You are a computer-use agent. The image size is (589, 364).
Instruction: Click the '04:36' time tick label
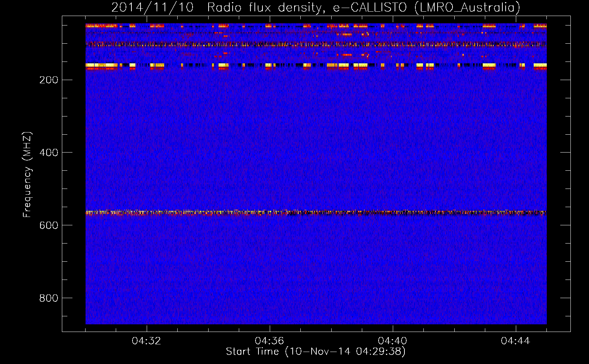pyautogui.click(x=269, y=341)
